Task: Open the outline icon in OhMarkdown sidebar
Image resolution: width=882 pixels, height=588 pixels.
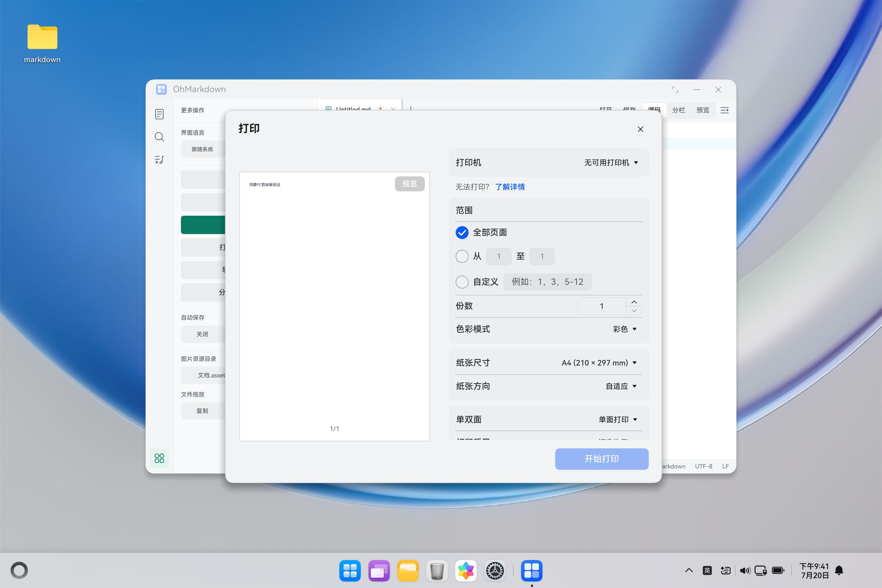Action: [x=159, y=160]
